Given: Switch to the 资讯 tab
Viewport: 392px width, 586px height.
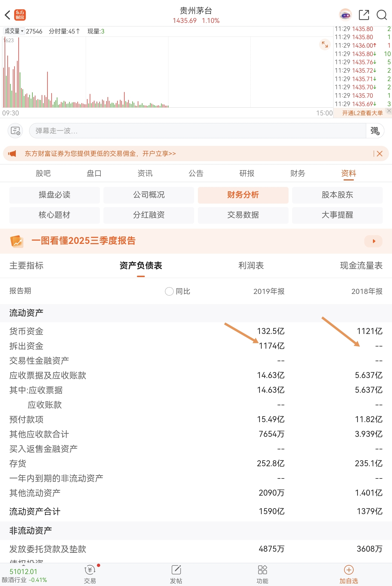Looking at the screenshot, I should (x=145, y=173).
